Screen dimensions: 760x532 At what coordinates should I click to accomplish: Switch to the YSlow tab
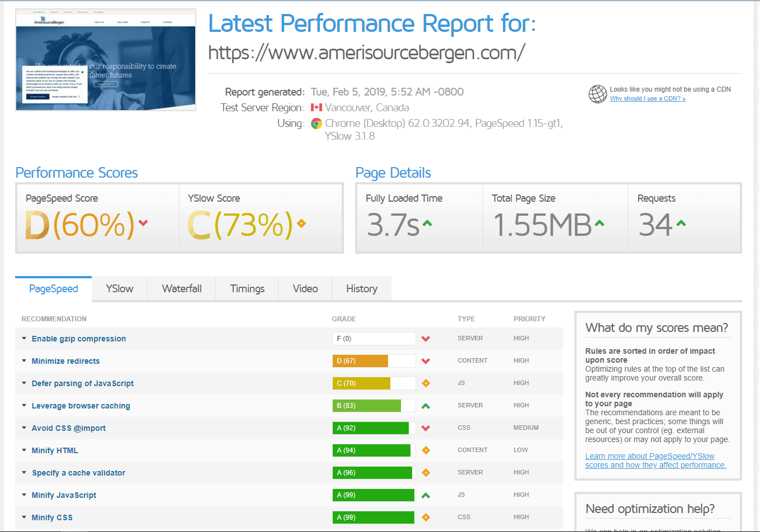coord(120,289)
